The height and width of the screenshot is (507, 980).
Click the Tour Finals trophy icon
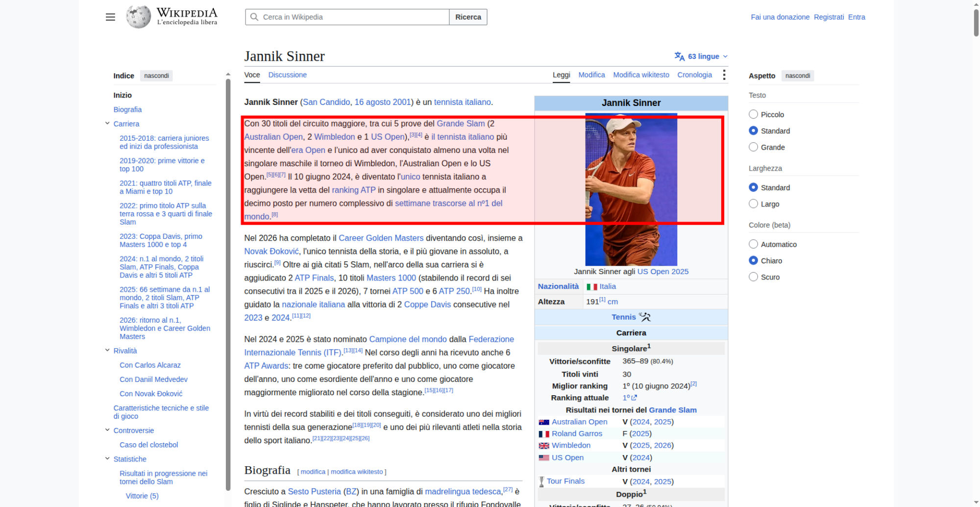click(x=541, y=482)
